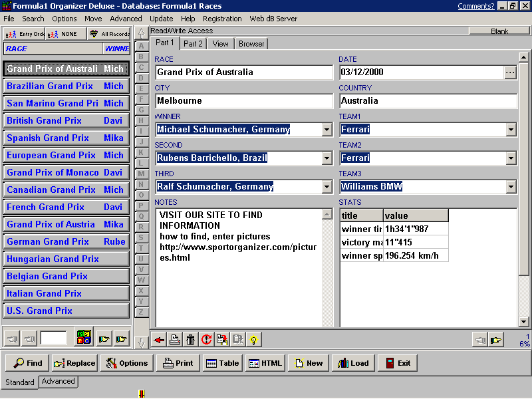Select the Entry Order sort button
This screenshot has width=532, height=399.
24,33
